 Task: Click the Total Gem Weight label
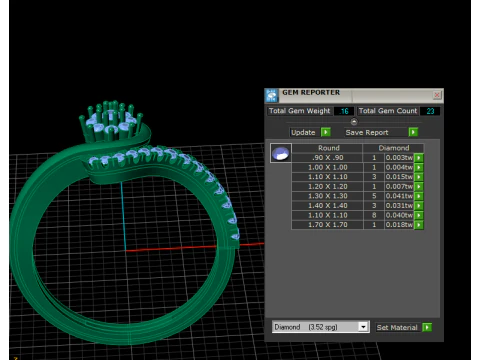(x=299, y=111)
